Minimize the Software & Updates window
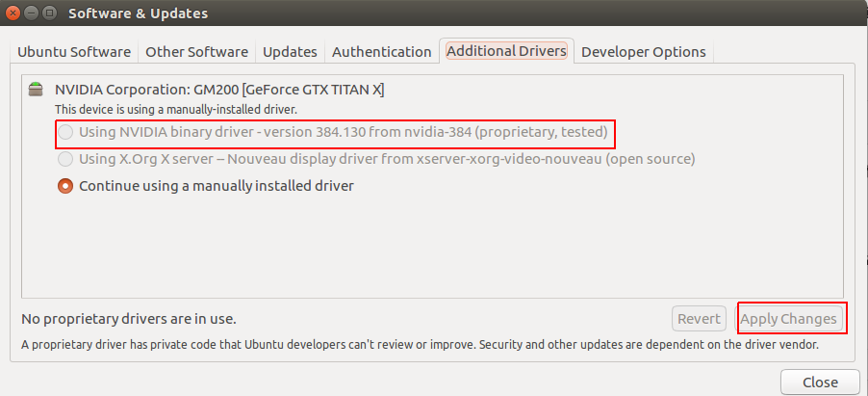Image resolution: width=868 pixels, height=396 pixels. tap(31, 13)
